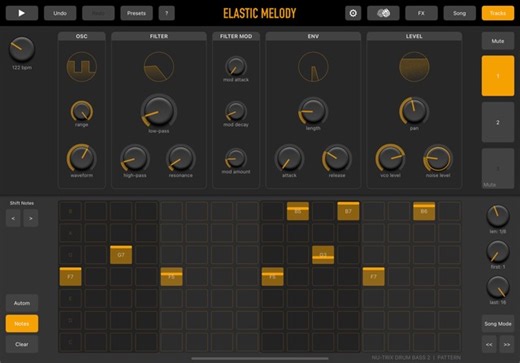Click the oscillator range knob
Viewport: 520px width, 363px height.
(x=82, y=111)
